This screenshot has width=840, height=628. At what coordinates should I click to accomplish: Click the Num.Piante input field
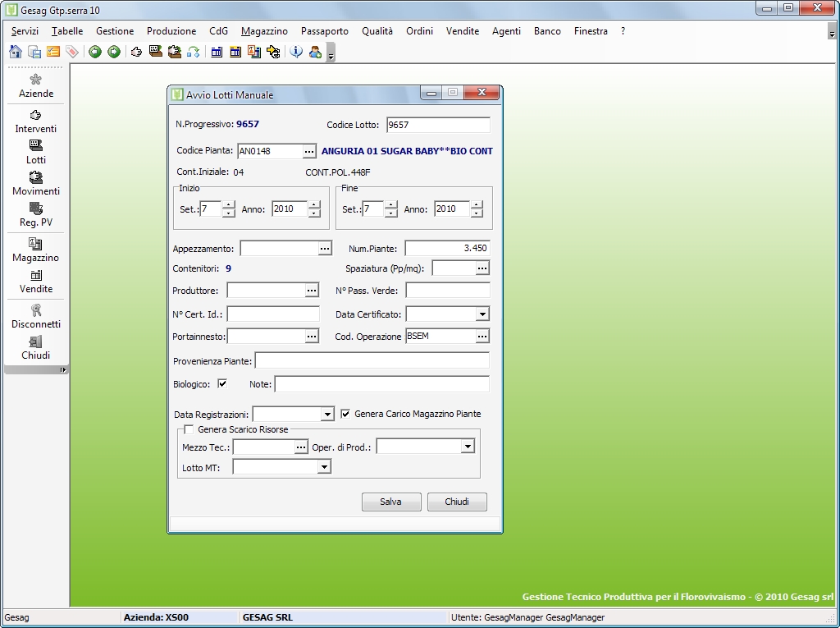click(447, 248)
